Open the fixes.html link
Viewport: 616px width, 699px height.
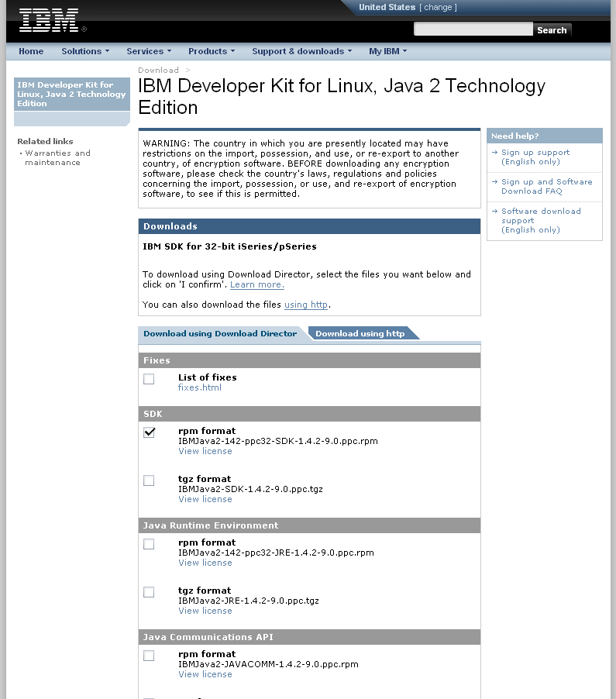pyautogui.click(x=200, y=387)
